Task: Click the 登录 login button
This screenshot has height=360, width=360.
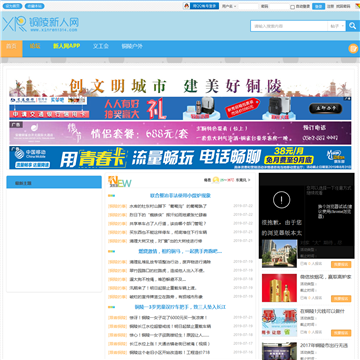Action: (318, 6)
